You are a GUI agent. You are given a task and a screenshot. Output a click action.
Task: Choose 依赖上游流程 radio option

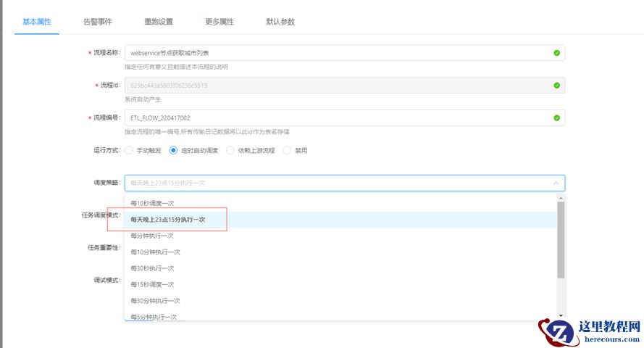pyautogui.click(x=230, y=151)
